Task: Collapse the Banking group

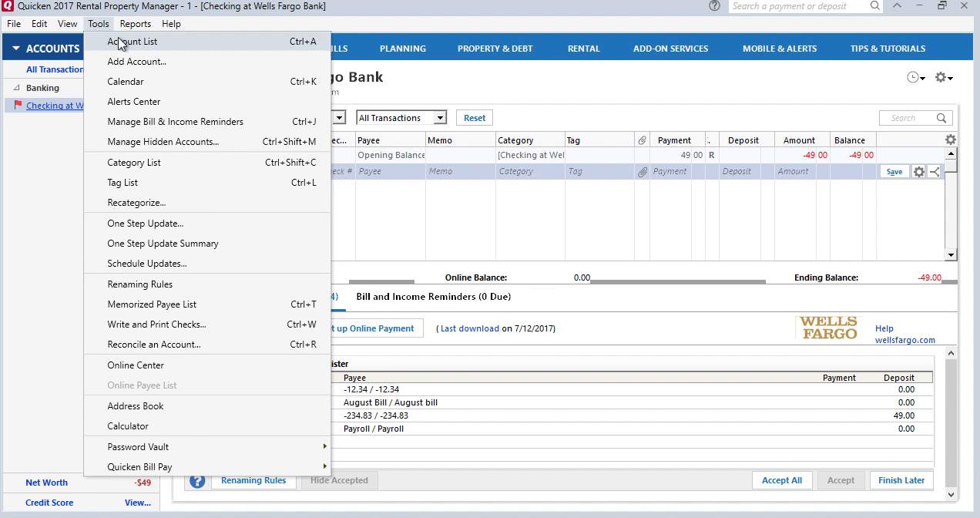Action: click(17, 88)
